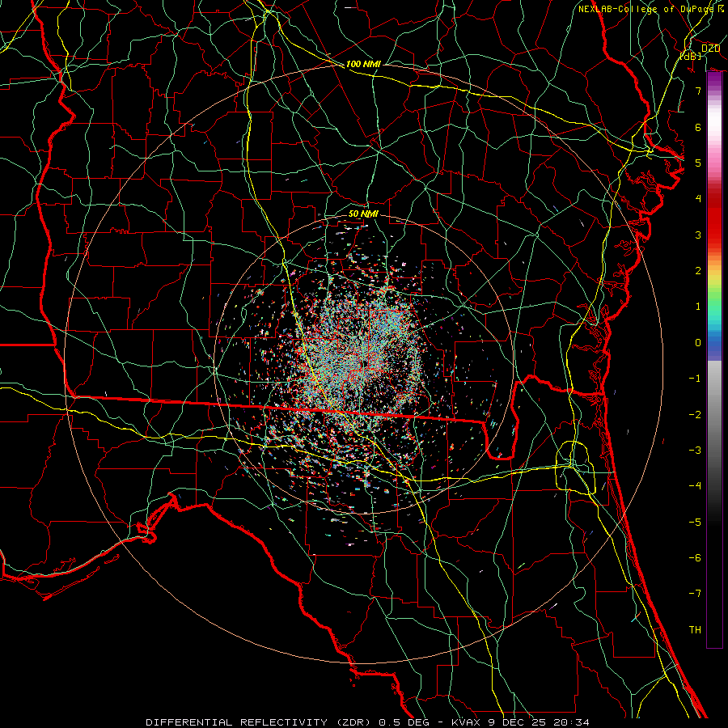The width and height of the screenshot is (728, 728).
Task: Click the '9 DEC 25' date text
Action: 517,722
